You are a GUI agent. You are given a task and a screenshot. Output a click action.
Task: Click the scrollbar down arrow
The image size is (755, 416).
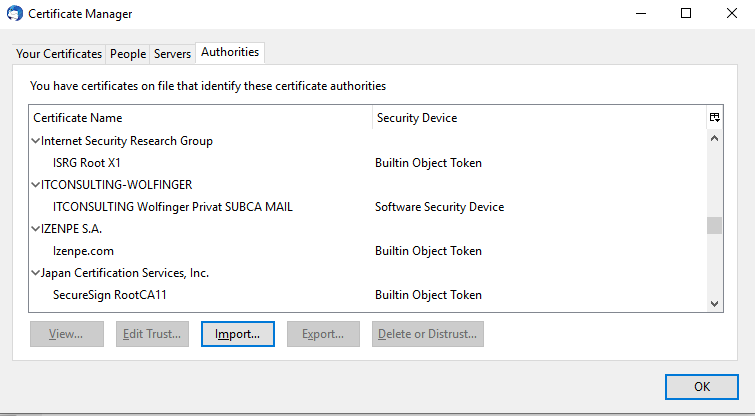715,304
